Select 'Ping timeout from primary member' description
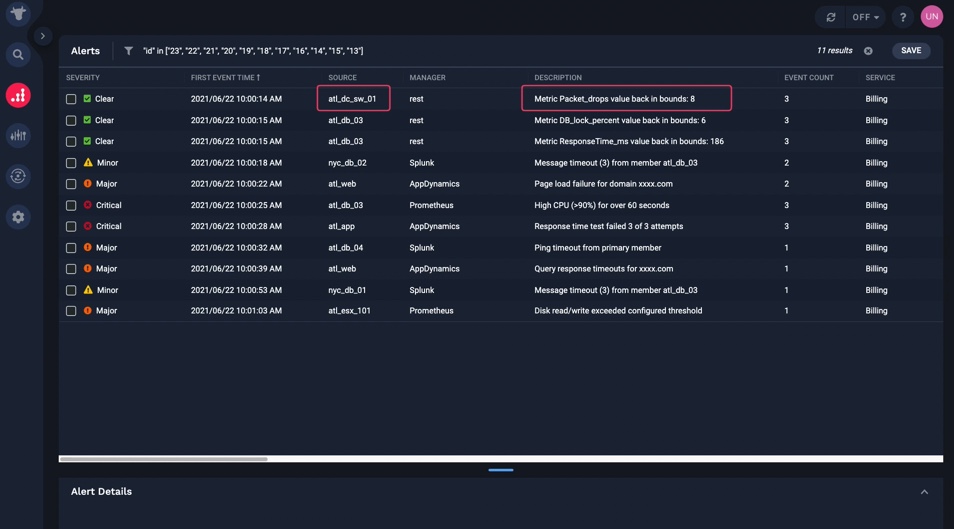 pyautogui.click(x=597, y=248)
